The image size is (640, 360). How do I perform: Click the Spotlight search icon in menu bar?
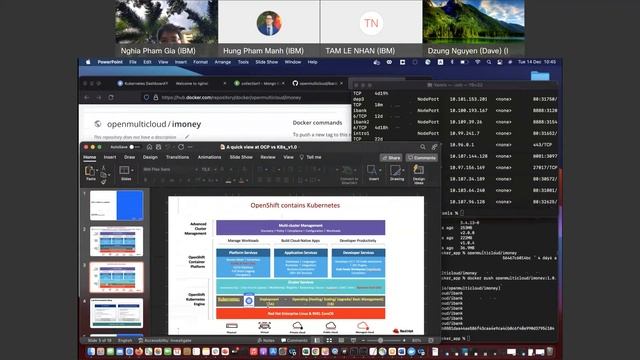[x=489, y=62]
